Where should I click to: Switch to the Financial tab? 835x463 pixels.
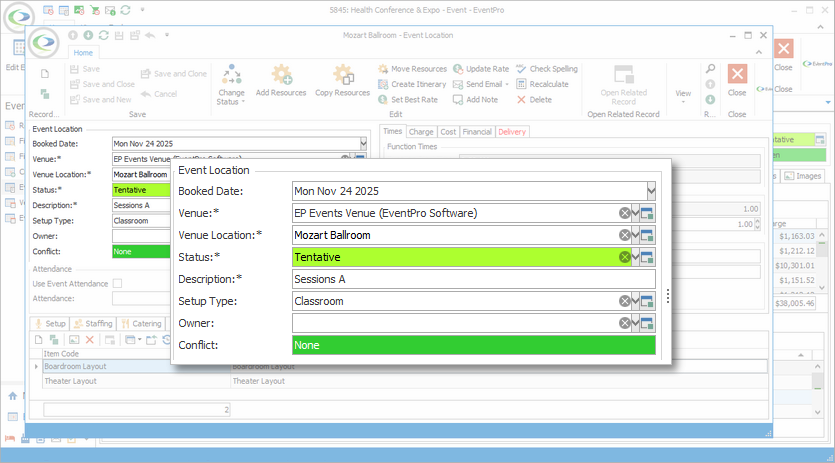coord(477,132)
